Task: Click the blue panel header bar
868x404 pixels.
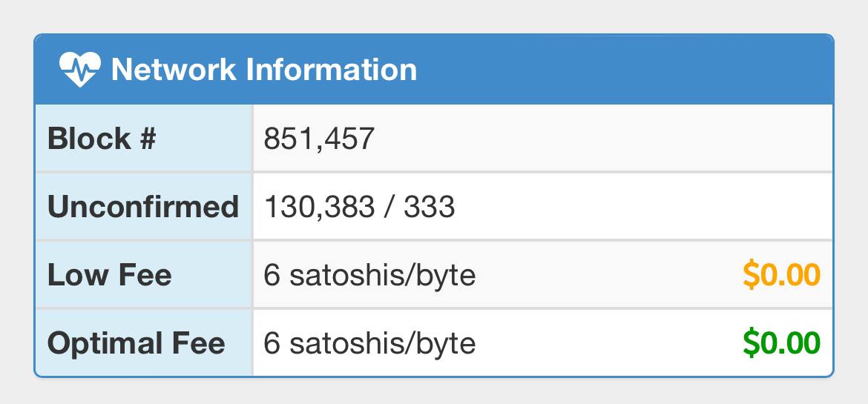Action: (434, 69)
